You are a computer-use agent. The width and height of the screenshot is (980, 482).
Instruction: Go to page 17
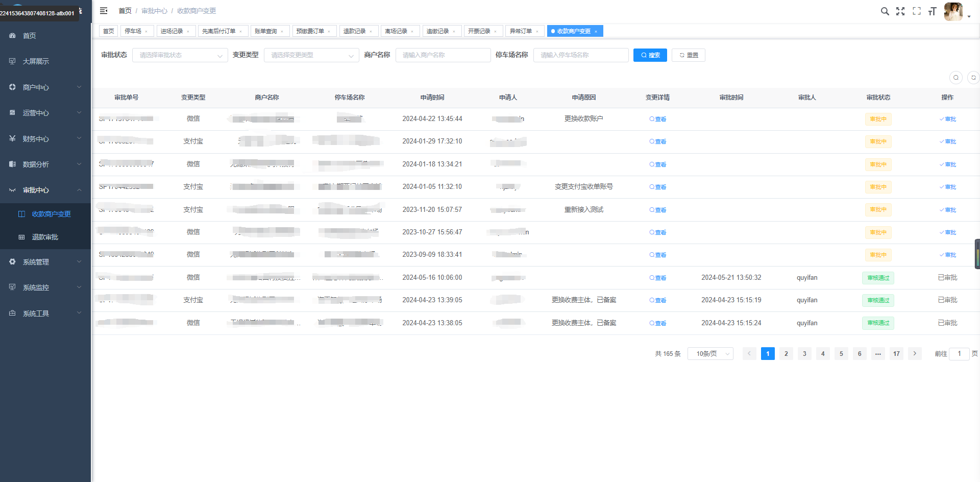pyautogui.click(x=896, y=354)
